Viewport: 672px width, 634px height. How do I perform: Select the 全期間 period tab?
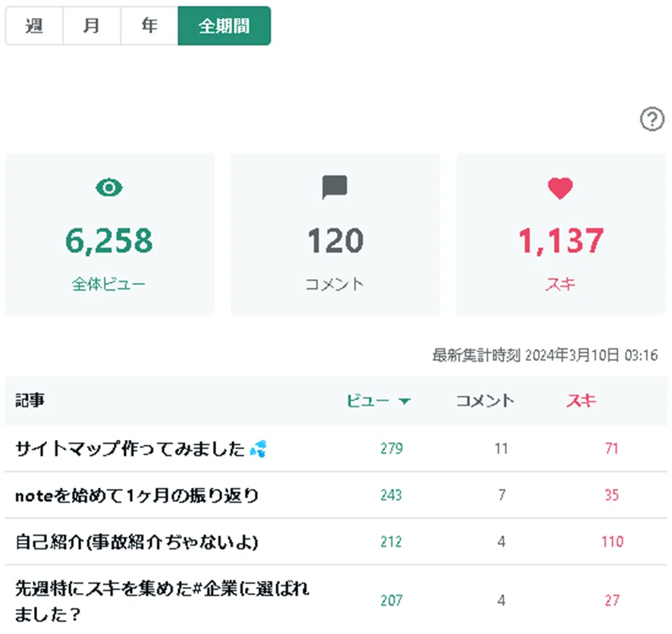pos(225,26)
